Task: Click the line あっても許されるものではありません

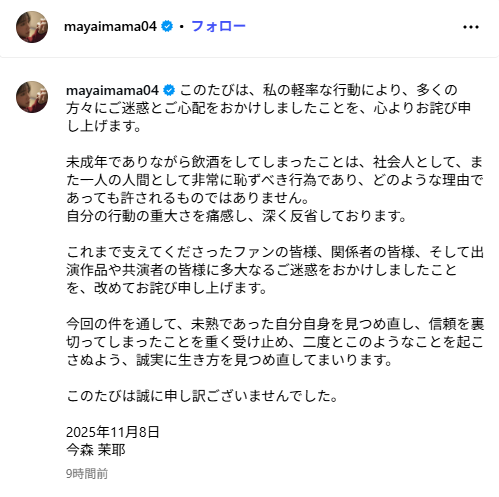Action: (188, 198)
